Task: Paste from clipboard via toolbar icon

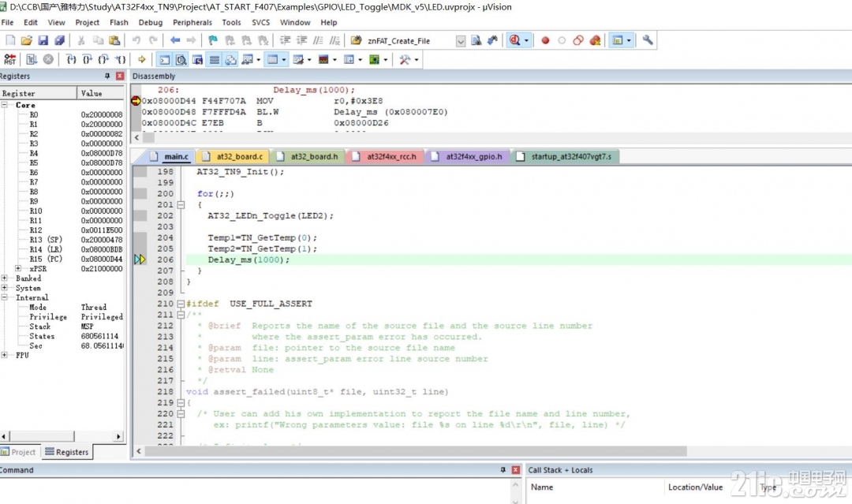Action: pyautogui.click(x=114, y=40)
